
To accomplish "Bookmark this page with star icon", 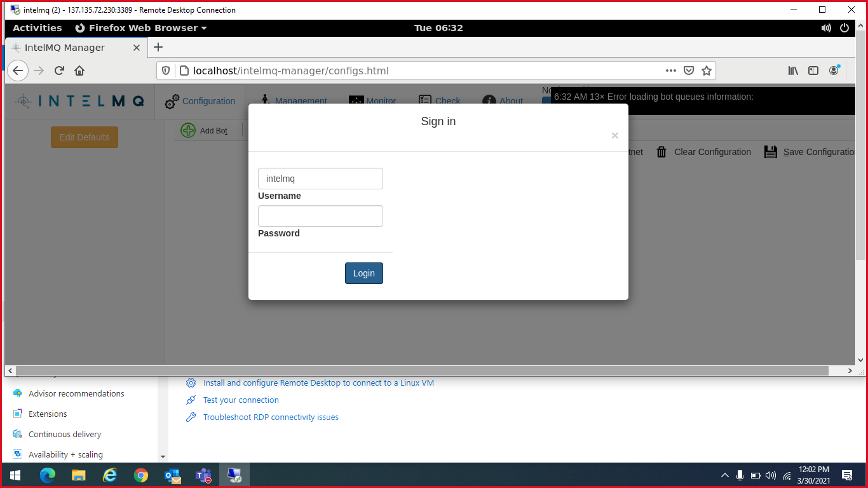I will point(706,71).
